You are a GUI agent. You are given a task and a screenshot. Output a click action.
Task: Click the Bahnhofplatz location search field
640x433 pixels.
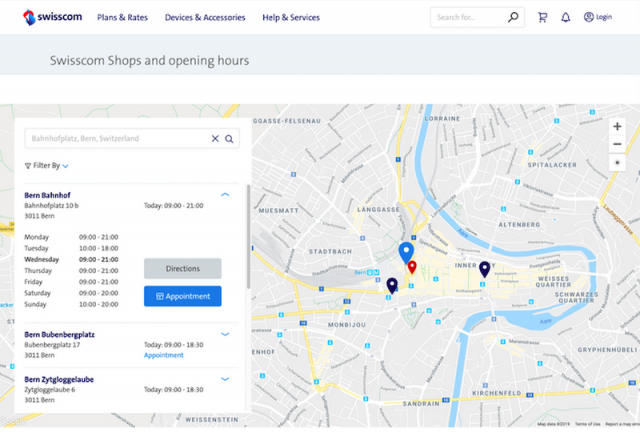[x=115, y=139]
